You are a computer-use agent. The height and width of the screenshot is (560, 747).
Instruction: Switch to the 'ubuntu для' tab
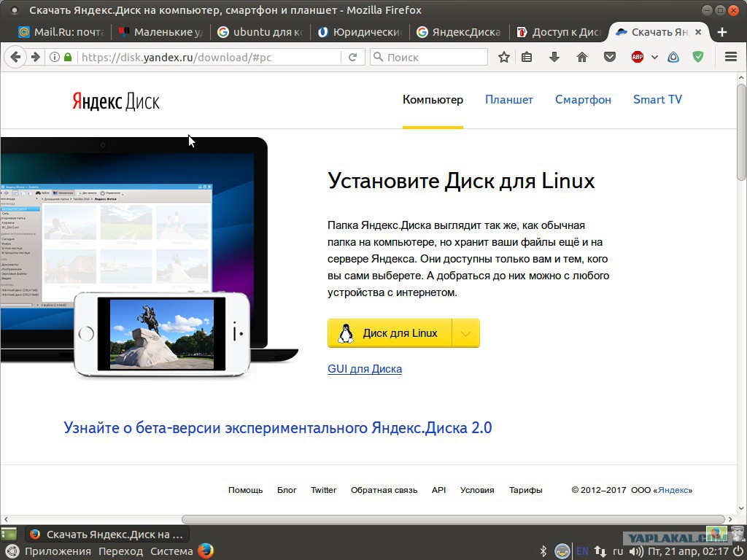[x=260, y=32]
